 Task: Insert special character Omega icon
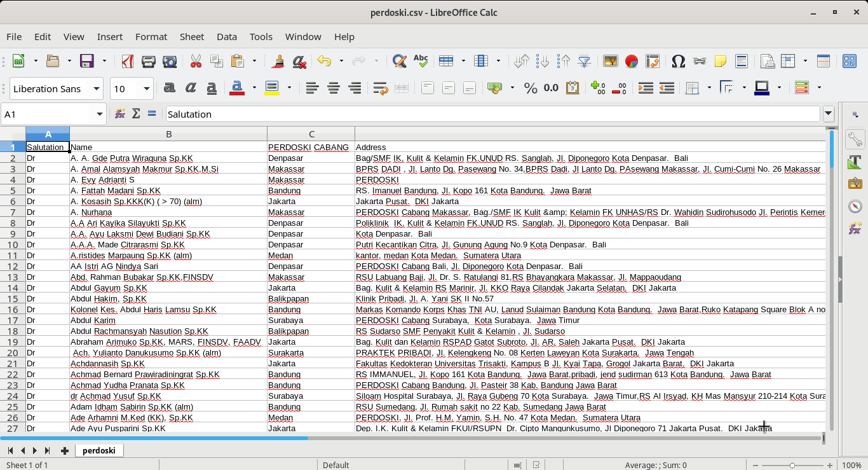tap(678, 61)
